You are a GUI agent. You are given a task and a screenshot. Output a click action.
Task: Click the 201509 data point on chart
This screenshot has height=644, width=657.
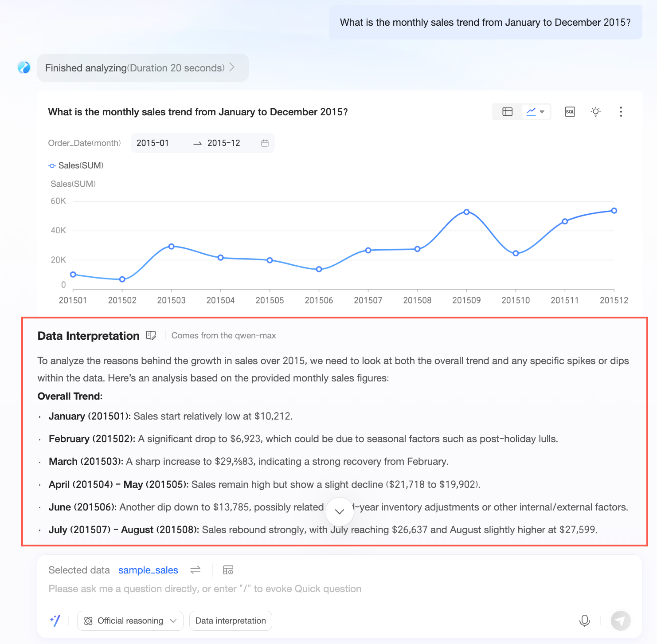pyautogui.click(x=466, y=212)
